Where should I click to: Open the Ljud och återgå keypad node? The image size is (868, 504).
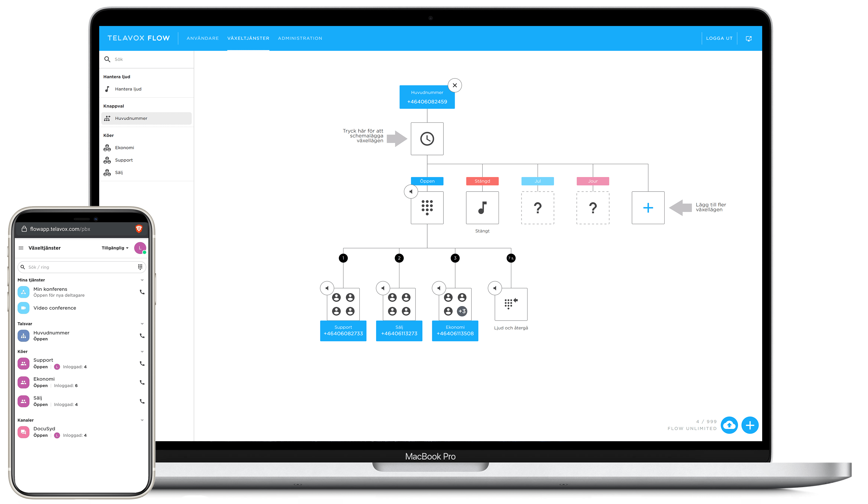click(511, 304)
